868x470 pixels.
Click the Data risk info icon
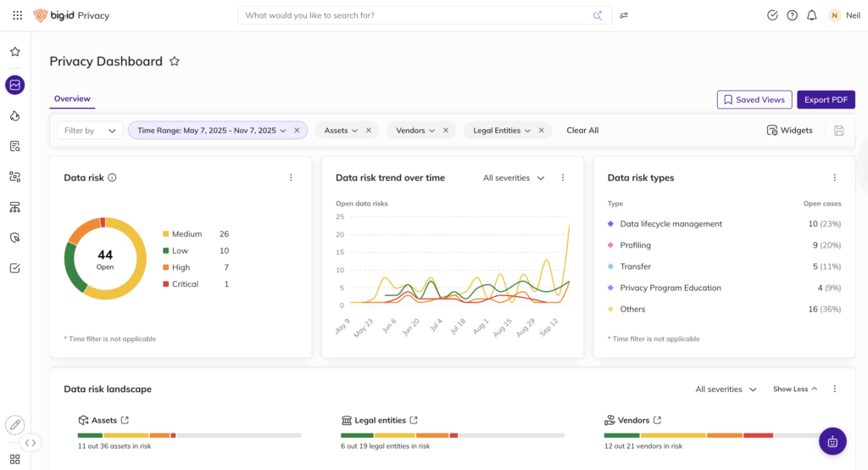[x=112, y=178]
